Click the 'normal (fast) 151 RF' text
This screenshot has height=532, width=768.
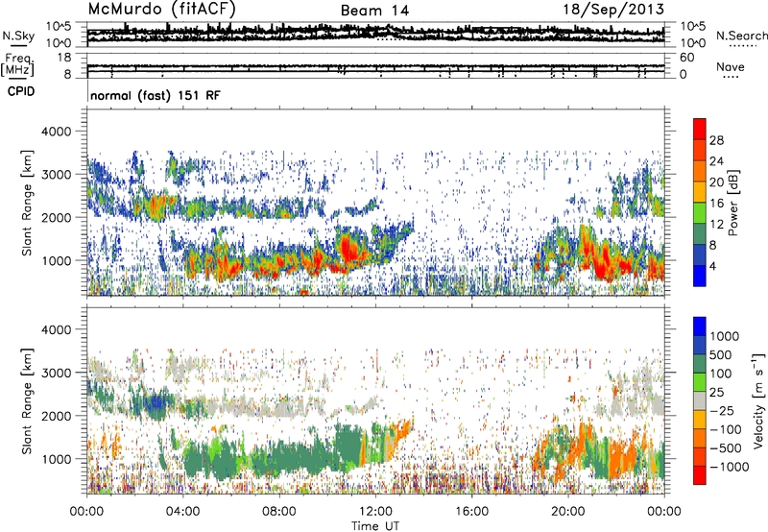click(x=156, y=95)
